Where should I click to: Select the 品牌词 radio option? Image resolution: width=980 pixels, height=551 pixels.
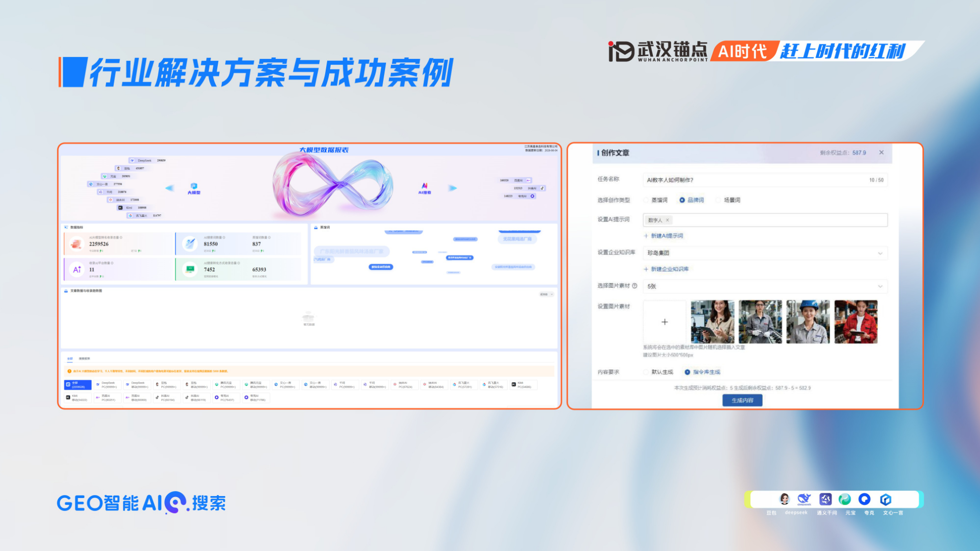(691, 200)
